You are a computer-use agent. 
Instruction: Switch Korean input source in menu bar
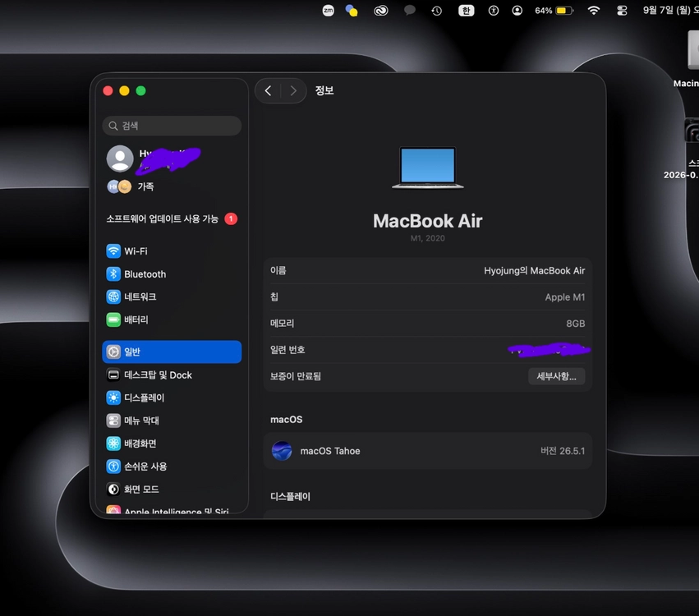(x=467, y=10)
